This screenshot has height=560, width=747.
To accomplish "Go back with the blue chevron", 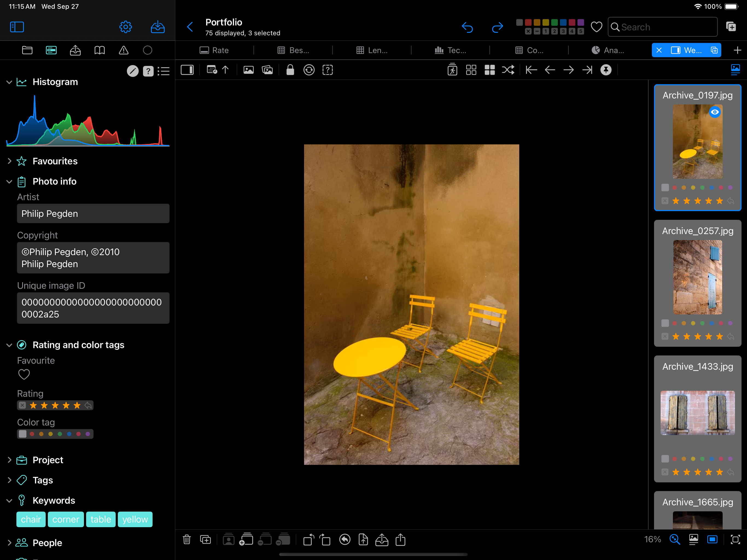I will [190, 27].
